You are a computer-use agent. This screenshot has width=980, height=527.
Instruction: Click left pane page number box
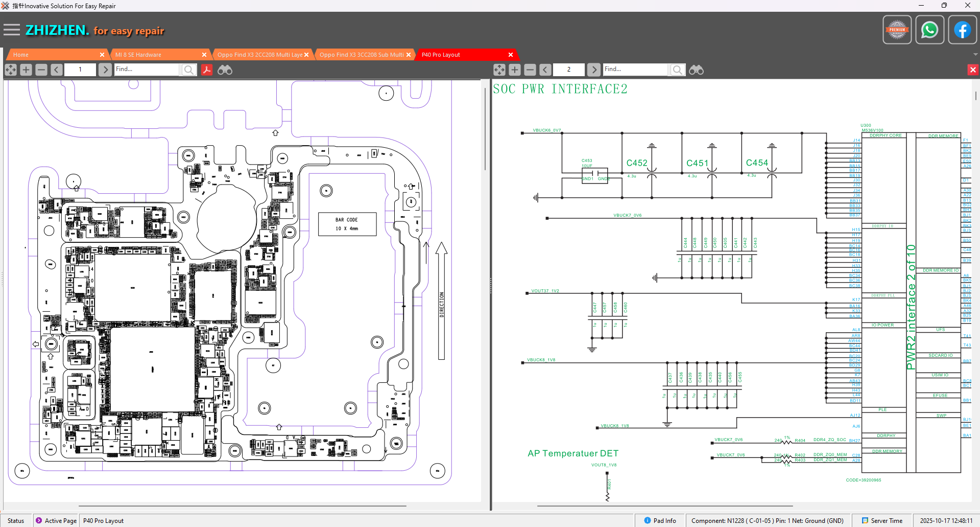point(80,70)
